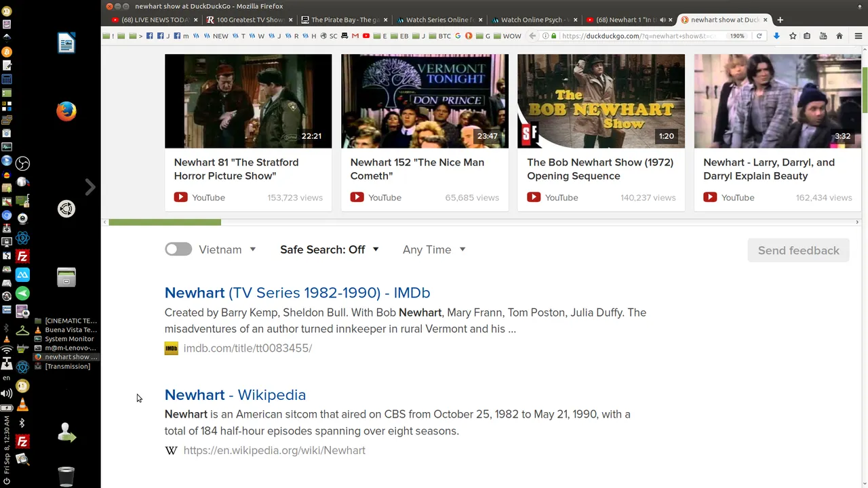Viewport: 868px width, 488px height.
Task: Switch to the [CINEMATIC TE... window
Action: [x=66, y=321]
